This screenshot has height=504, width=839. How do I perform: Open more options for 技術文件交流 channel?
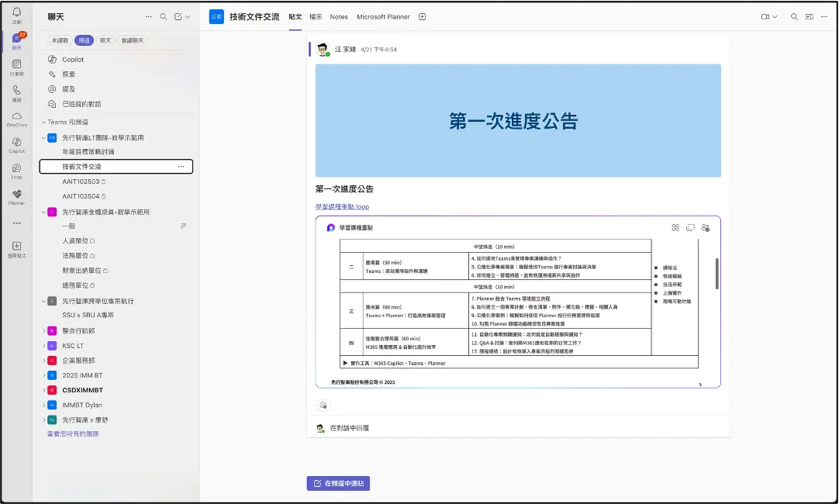click(x=181, y=167)
